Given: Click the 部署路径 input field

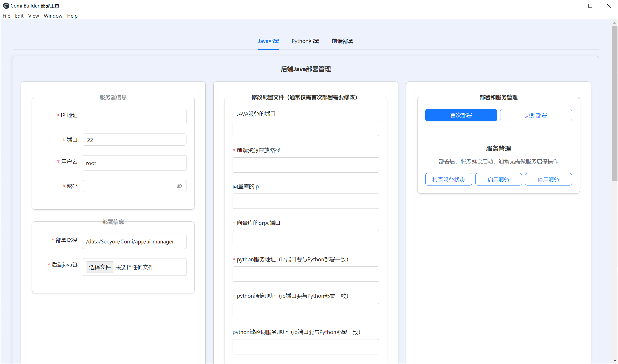Looking at the screenshot, I should pos(134,241).
